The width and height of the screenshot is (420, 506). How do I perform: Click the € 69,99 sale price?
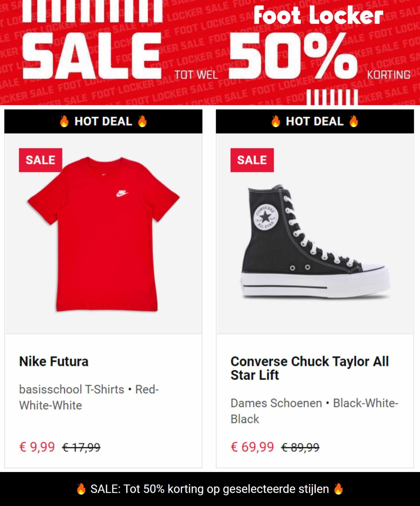click(252, 447)
